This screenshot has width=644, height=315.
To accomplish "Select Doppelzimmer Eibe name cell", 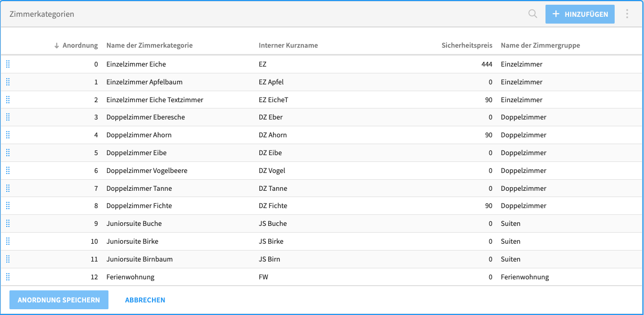I will pyautogui.click(x=136, y=153).
